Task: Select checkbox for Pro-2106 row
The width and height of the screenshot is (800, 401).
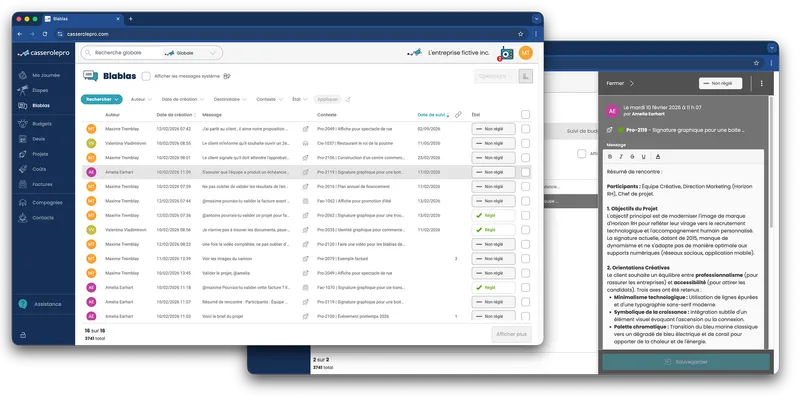Action: coord(526,158)
